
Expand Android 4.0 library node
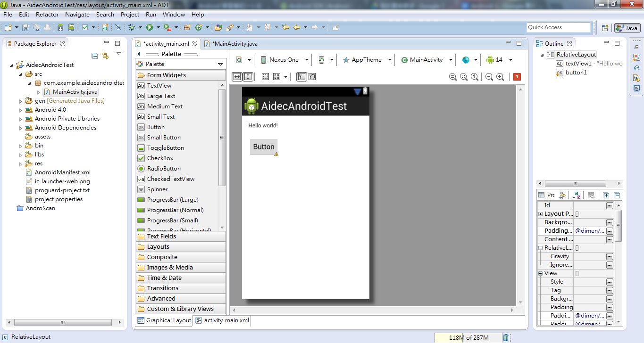pos(21,110)
